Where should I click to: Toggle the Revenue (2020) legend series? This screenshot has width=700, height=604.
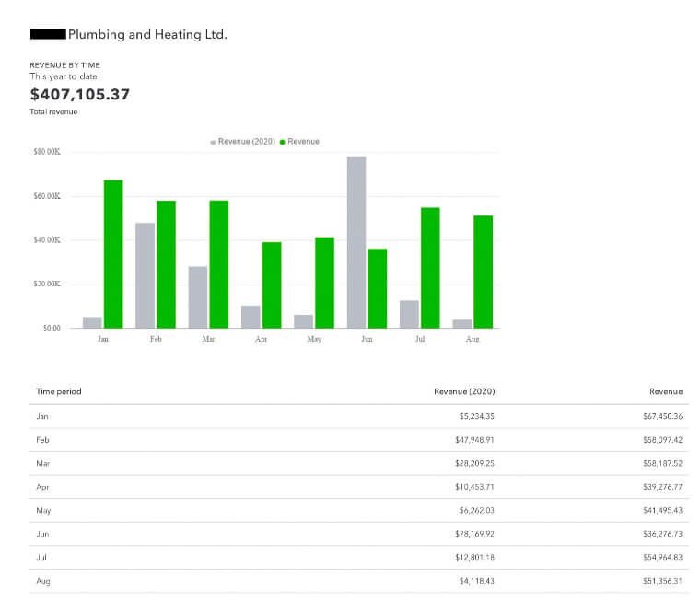(x=246, y=141)
